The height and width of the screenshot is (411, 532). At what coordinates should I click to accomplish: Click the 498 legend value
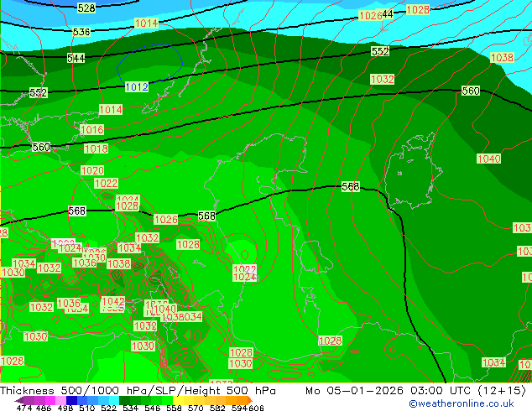[65, 408]
